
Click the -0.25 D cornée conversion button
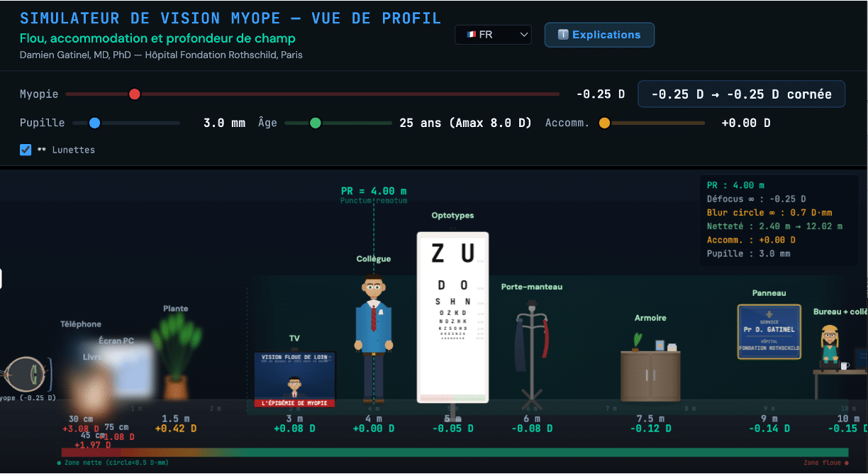[740, 94]
